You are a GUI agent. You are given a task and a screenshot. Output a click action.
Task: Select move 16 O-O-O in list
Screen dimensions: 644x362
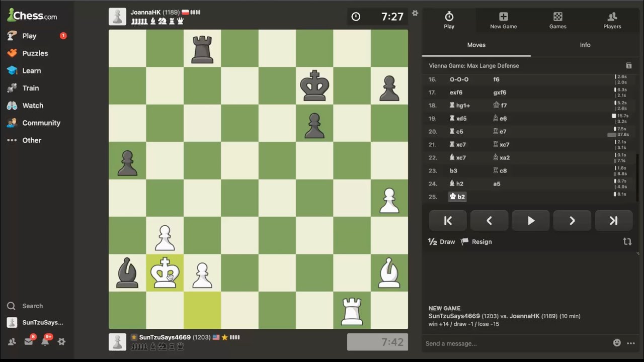[x=459, y=79]
